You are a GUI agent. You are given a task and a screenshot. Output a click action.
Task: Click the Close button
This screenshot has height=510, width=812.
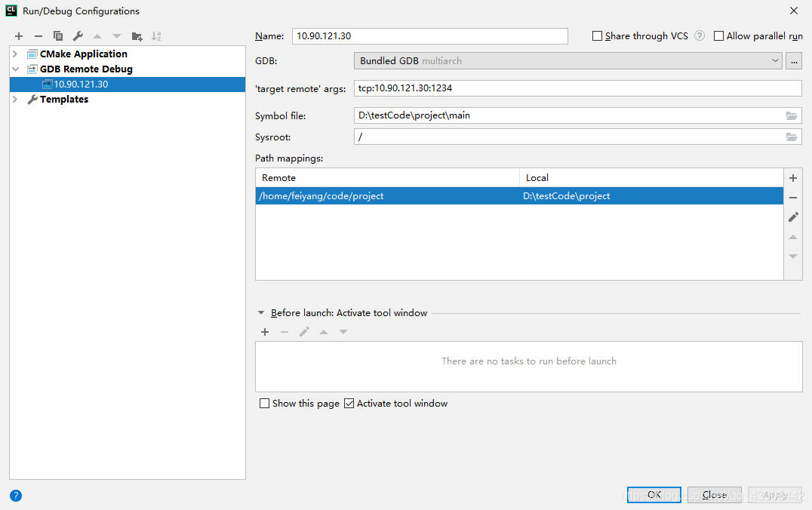[x=715, y=494]
